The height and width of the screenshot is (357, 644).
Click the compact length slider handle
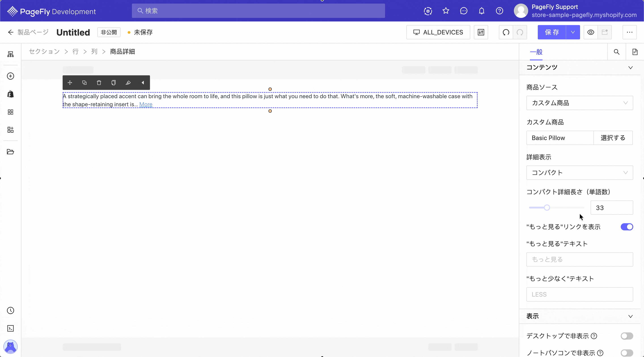547,208
